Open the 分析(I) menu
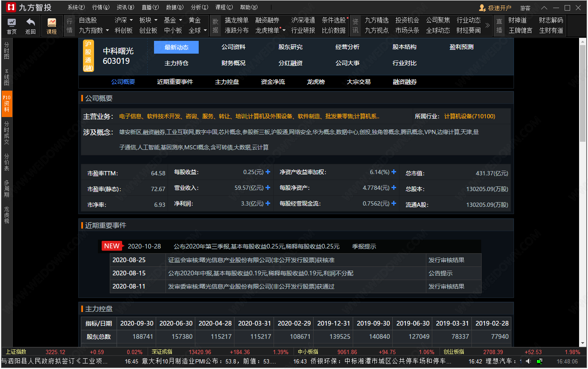Screen dimensions: 588x369 tap(200, 8)
